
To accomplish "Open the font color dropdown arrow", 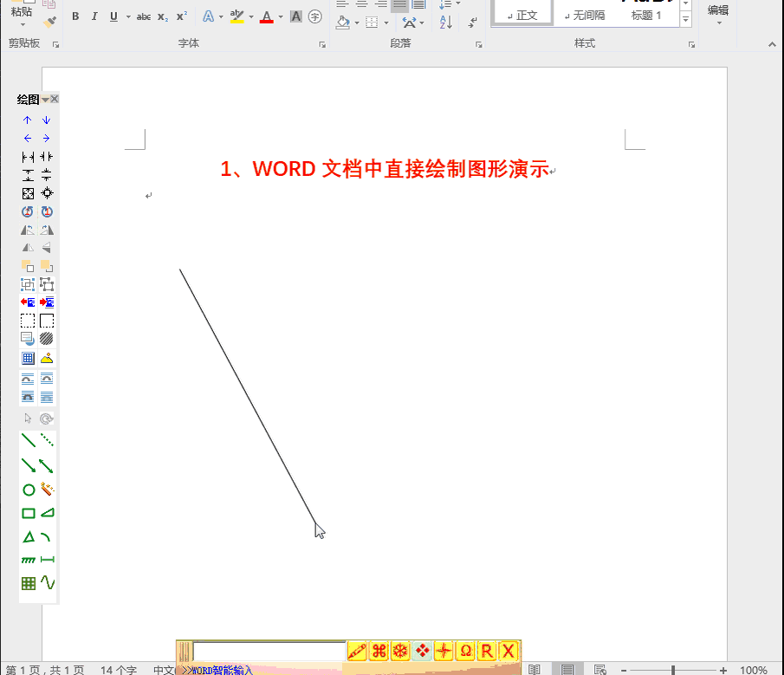I will click(281, 17).
